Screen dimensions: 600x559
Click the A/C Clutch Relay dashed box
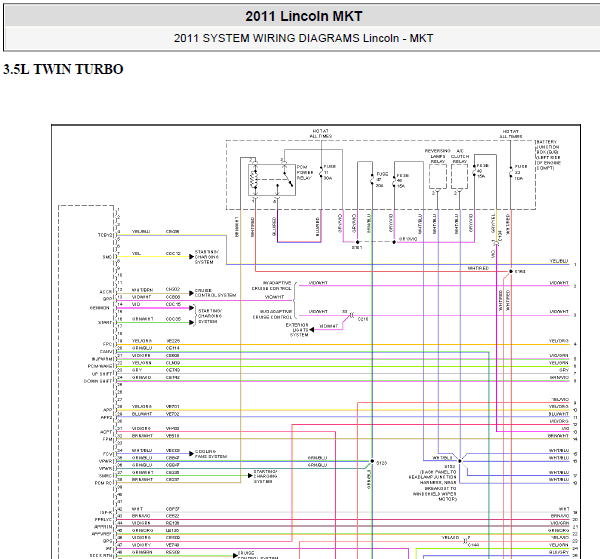(x=459, y=177)
